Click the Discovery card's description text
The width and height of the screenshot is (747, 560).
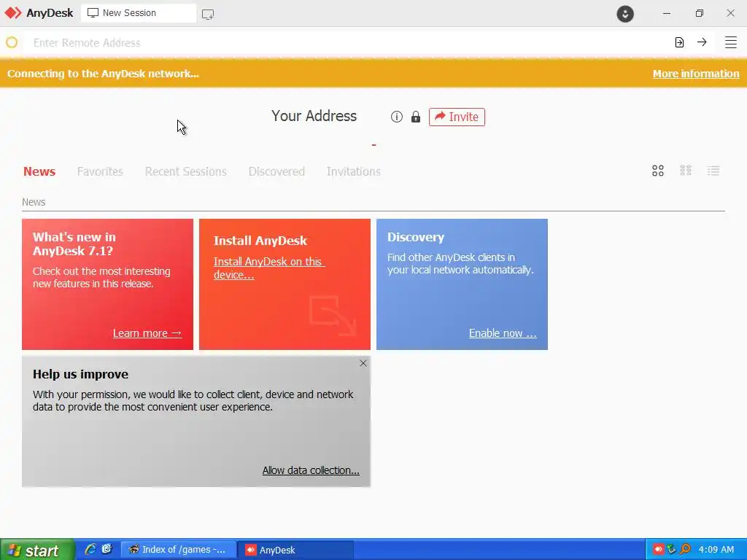tap(460, 263)
